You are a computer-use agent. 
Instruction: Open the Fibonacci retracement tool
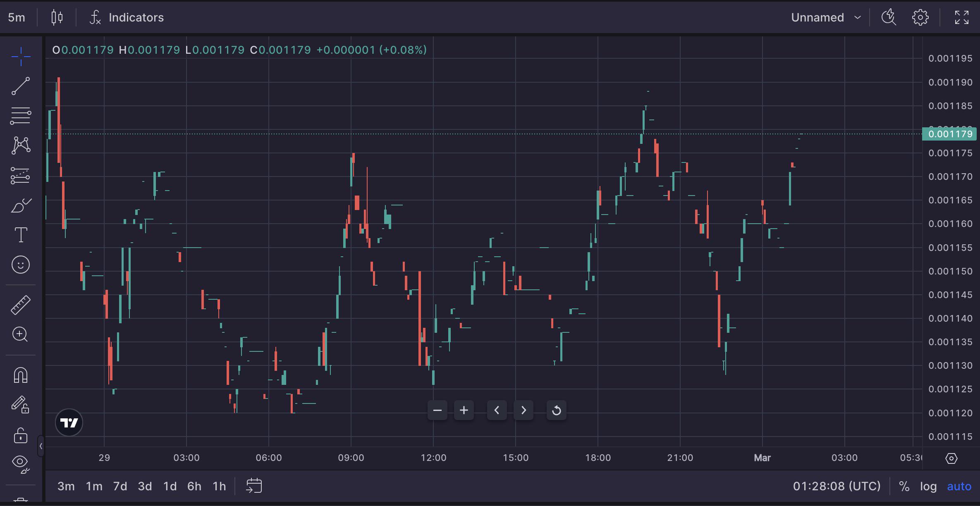[x=21, y=116]
